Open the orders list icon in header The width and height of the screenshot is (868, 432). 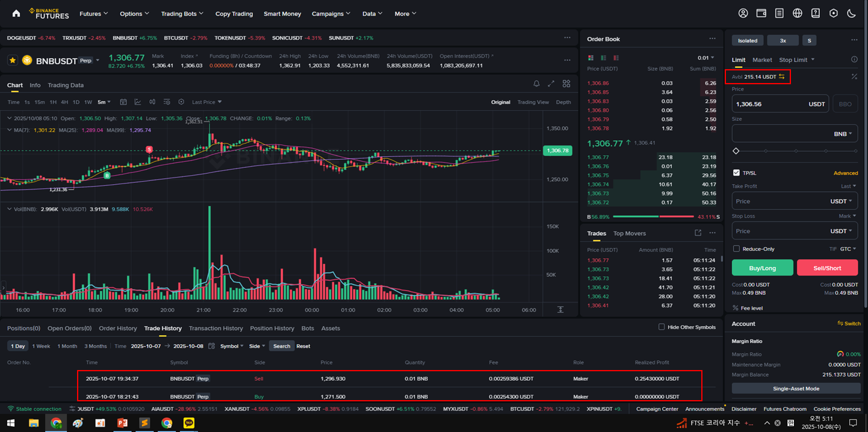coord(779,13)
